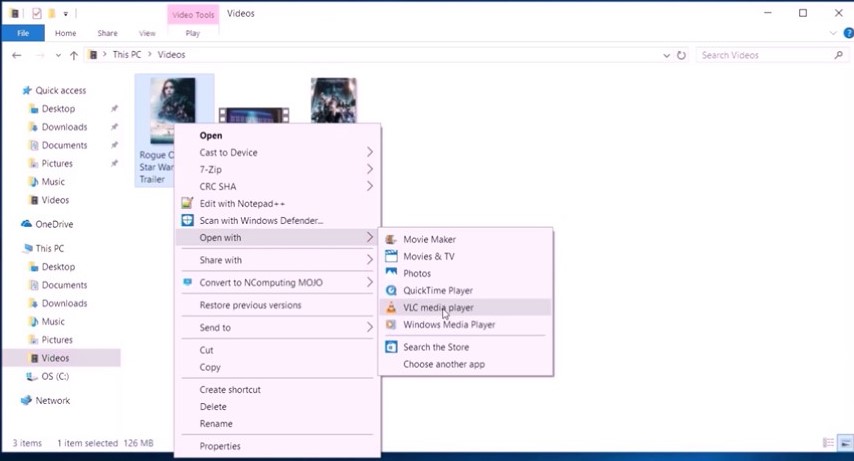Select Movies & TV app
Image resolution: width=854 pixels, height=461 pixels.
(x=465, y=256)
